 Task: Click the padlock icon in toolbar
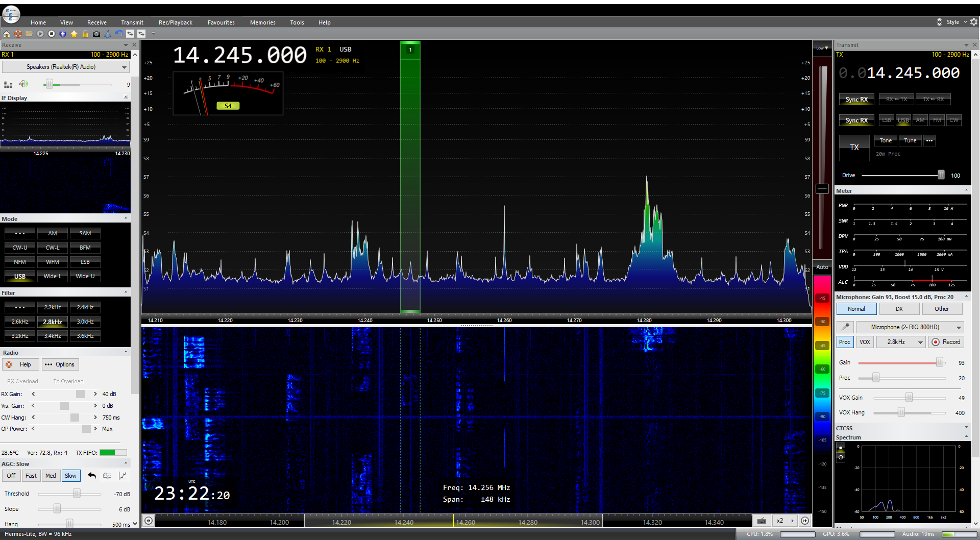85,34
